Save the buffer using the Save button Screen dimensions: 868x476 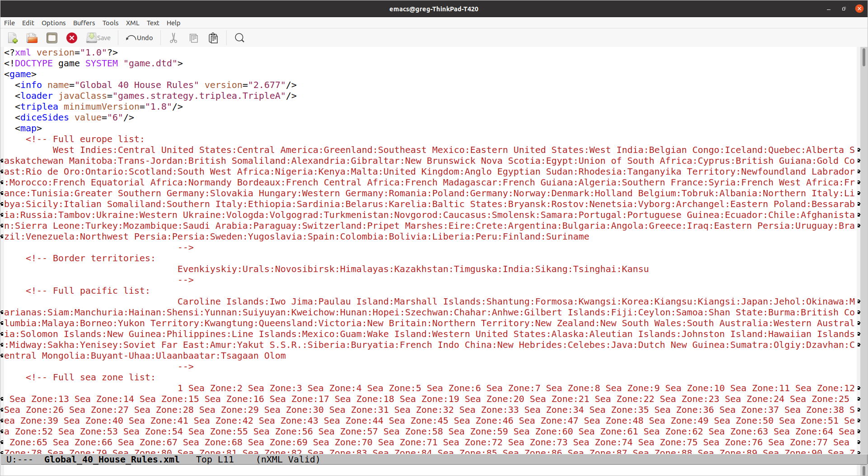(98, 38)
